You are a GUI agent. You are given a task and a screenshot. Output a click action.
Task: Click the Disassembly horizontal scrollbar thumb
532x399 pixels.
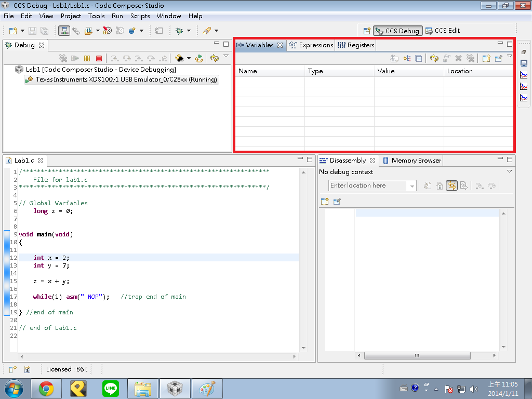pyautogui.click(x=417, y=356)
